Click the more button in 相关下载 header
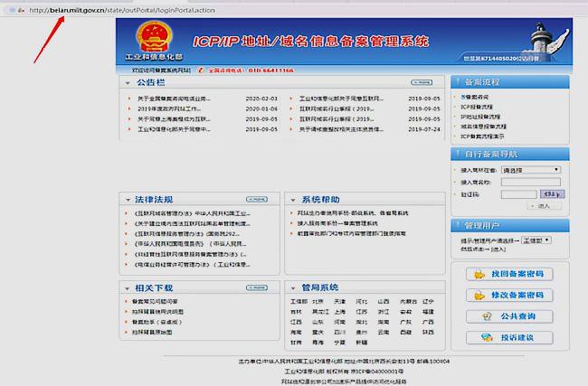 pyautogui.click(x=257, y=287)
